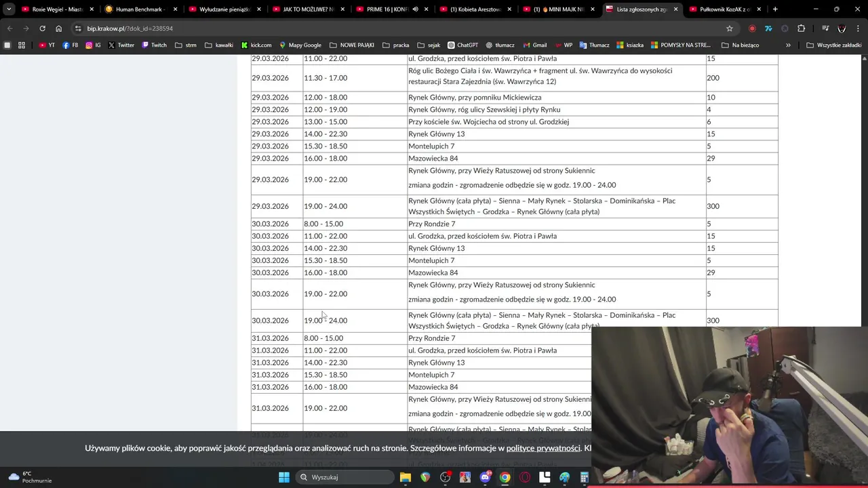Screen dimensions: 868x488
Task: Open the POMYSŁY NA STRE bookmark
Action: click(680, 45)
